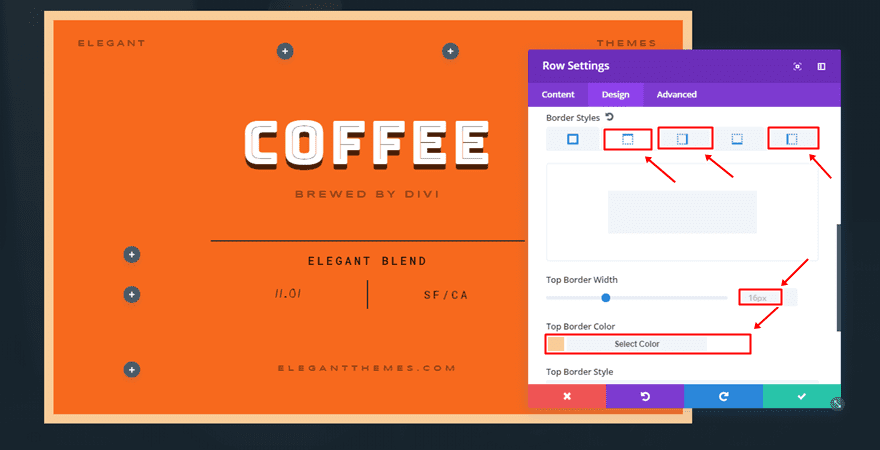The image size is (880, 450).
Task: Reset Border Styles with the undo icon
Action: pos(610,118)
